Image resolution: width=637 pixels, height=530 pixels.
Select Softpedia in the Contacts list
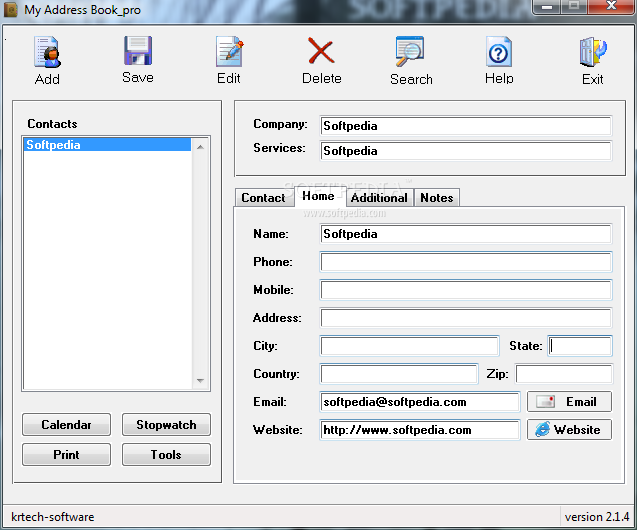click(107, 145)
